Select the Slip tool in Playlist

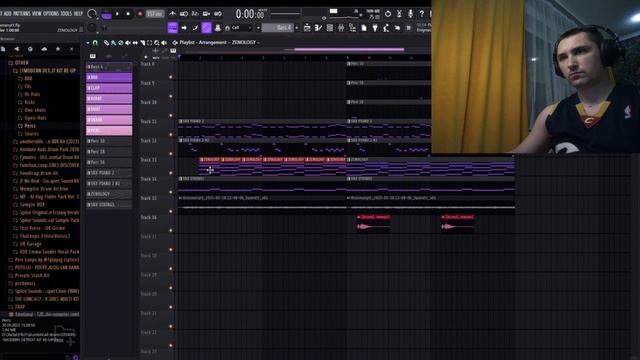[135, 42]
